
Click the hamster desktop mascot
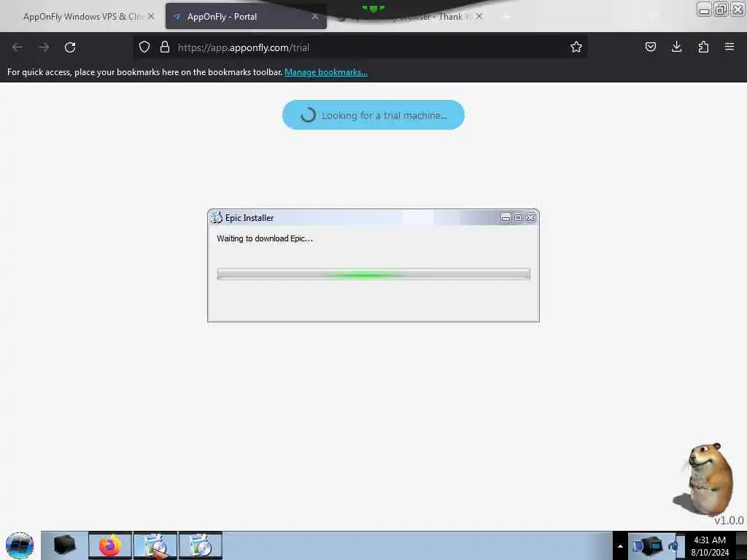(705, 479)
